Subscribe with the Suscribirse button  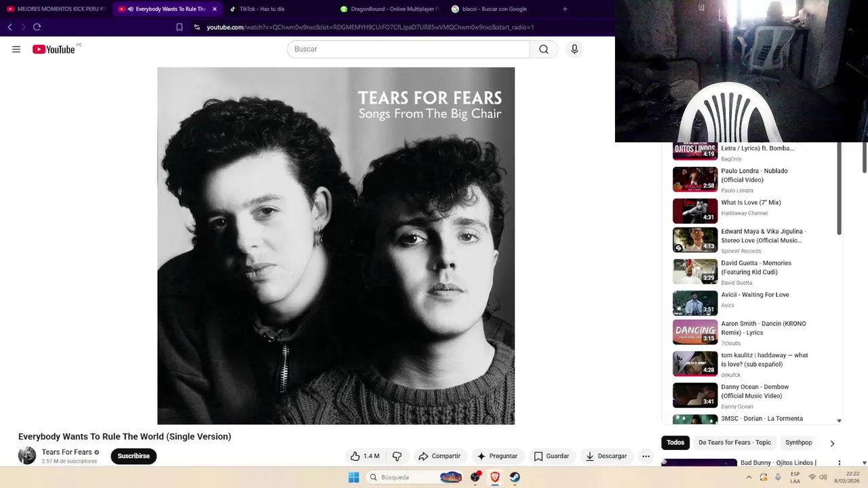134,456
